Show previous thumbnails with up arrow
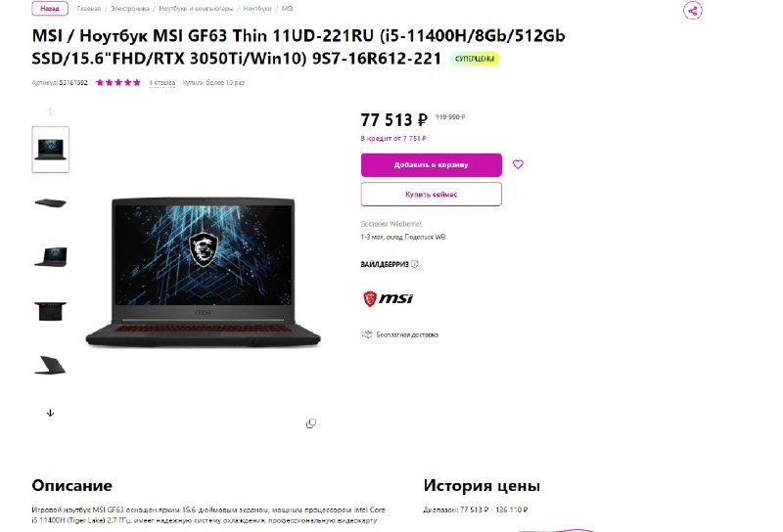 coord(50,111)
